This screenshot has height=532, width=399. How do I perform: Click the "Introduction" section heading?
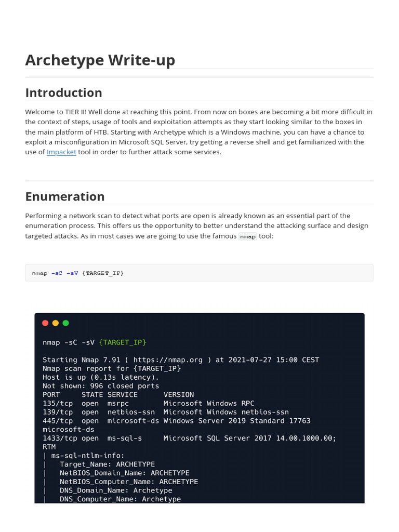tap(63, 92)
